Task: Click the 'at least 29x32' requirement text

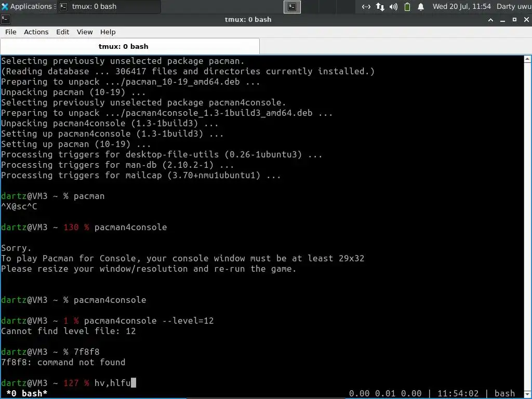Action: (328, 259)
